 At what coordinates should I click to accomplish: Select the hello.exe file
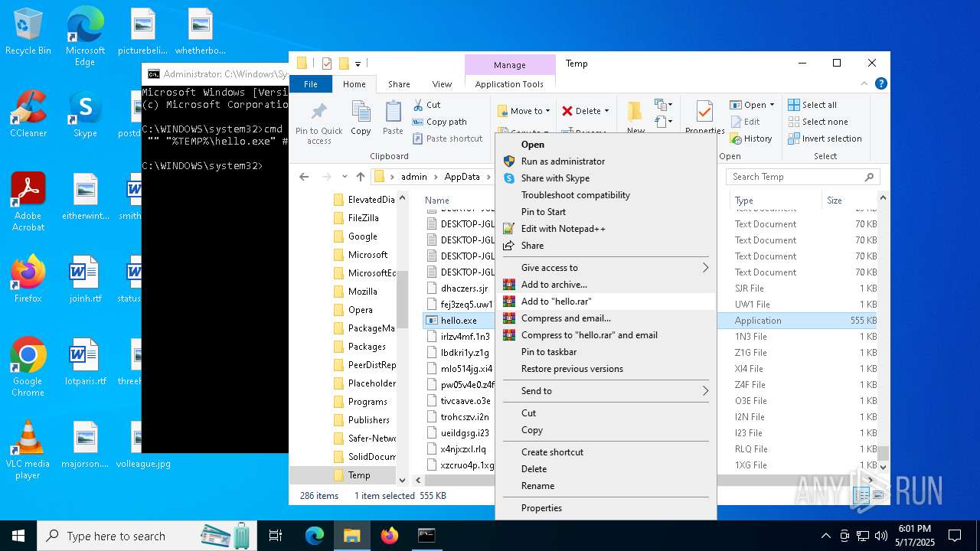pyautogui.click(x=459, y=321)
